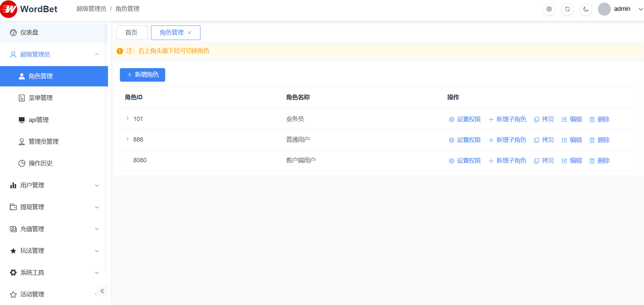
Task: Expand the row for role ID 888
Action: pyautogui.click(x=128, y=139)
